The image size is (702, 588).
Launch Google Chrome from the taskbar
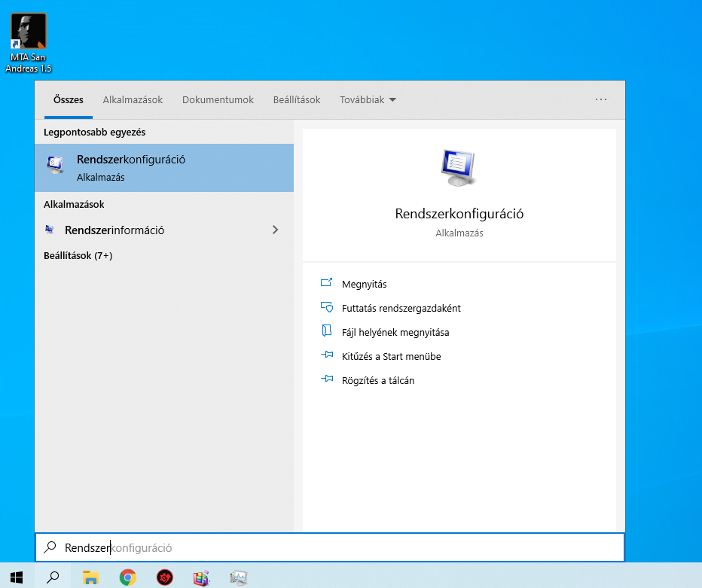tap(127, 577)
